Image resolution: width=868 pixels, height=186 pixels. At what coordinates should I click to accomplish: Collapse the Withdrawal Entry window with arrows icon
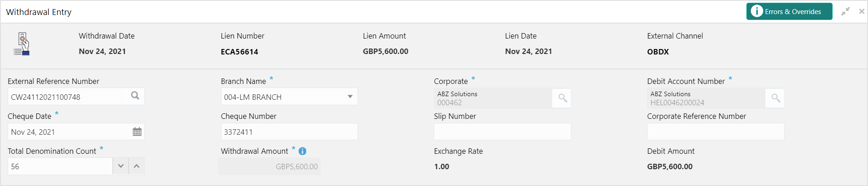point(845,11)
